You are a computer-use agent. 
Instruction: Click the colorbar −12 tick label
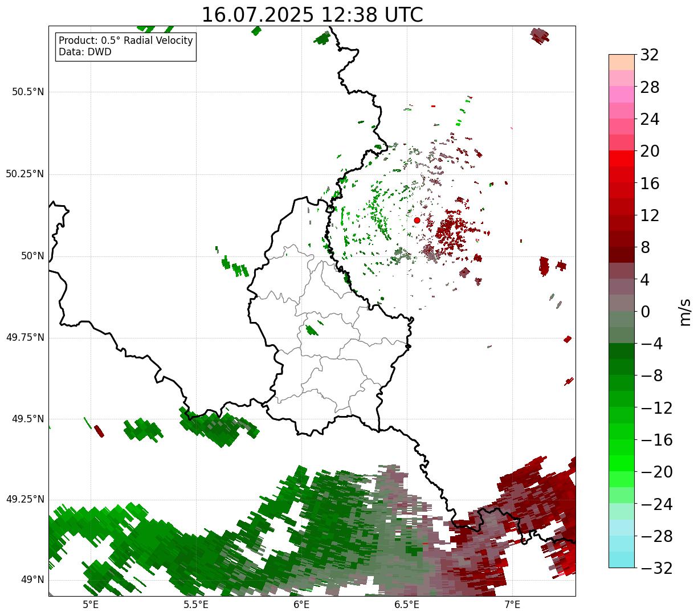click(x=656, y=408)
